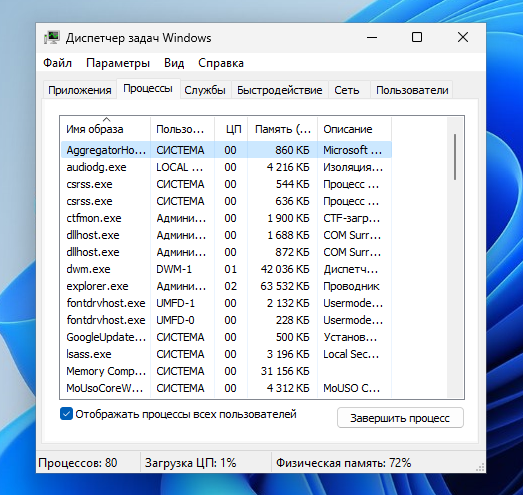Open the Вид menu
The height and width of the screenshot is (495, 523).
(x=174, y=63)
